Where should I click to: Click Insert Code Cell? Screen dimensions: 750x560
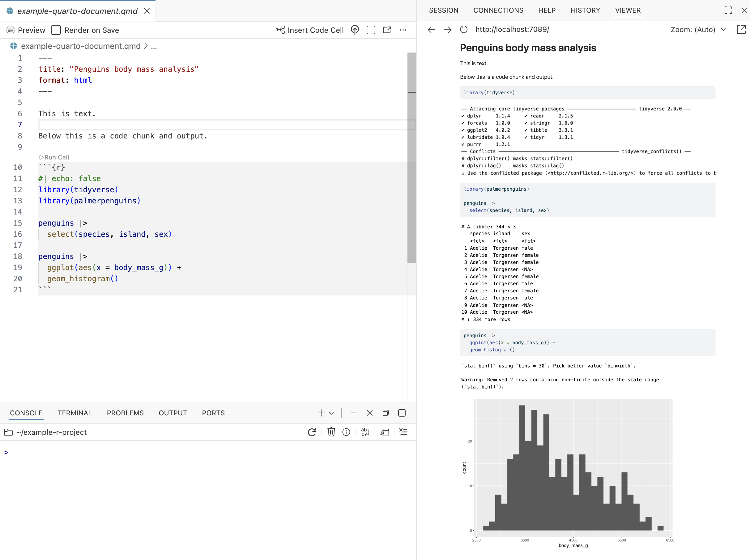(x=309, y=30)
